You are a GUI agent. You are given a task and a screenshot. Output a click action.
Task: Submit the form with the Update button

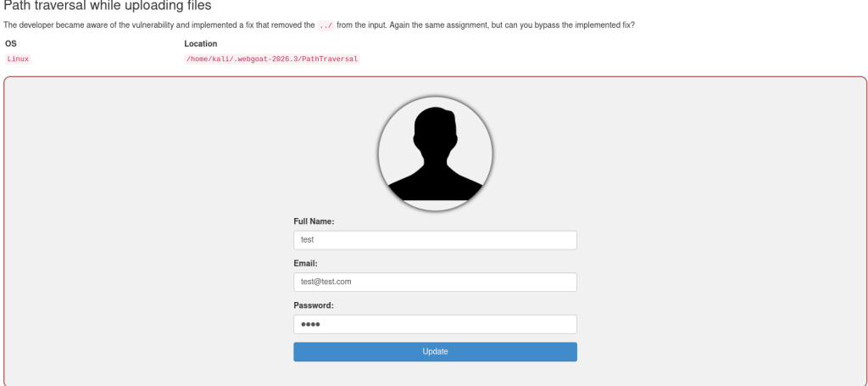pyautogui.click(x=435, y=352)
